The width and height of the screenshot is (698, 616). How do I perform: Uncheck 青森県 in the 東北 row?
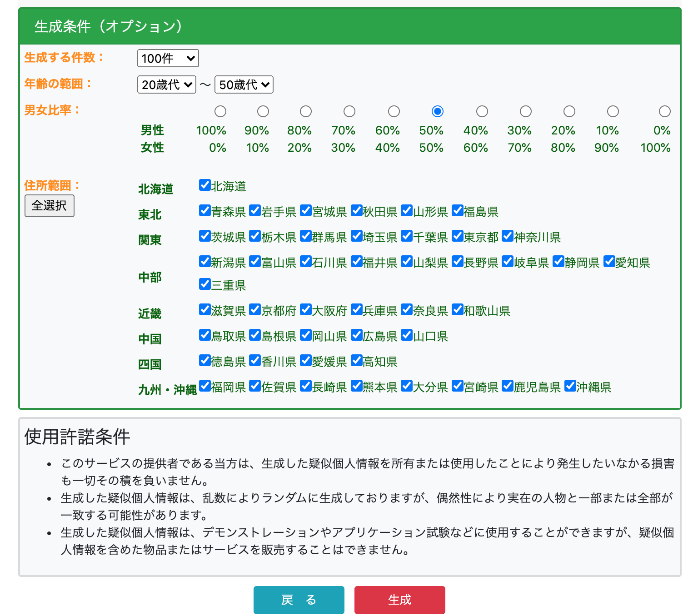[x=204, y=210]
